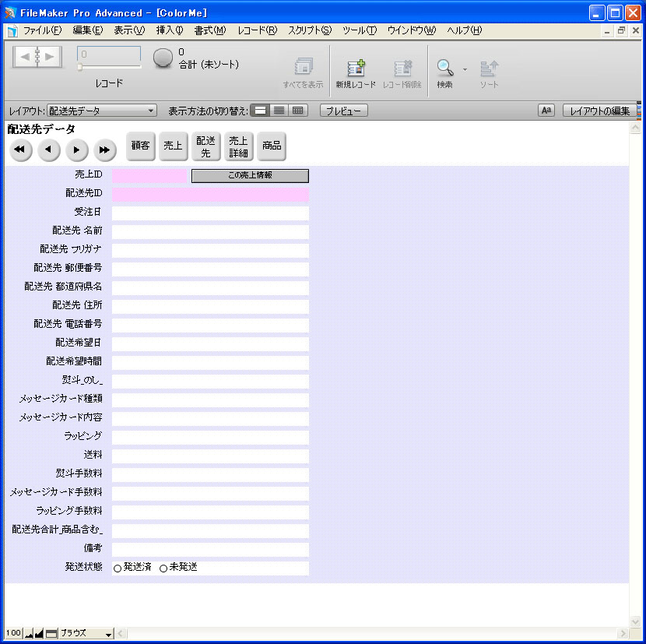The height and width of the screenshot is (644, 646).
Task: Click the 新規レコード toolbar icon
Action: click(356, 68)
